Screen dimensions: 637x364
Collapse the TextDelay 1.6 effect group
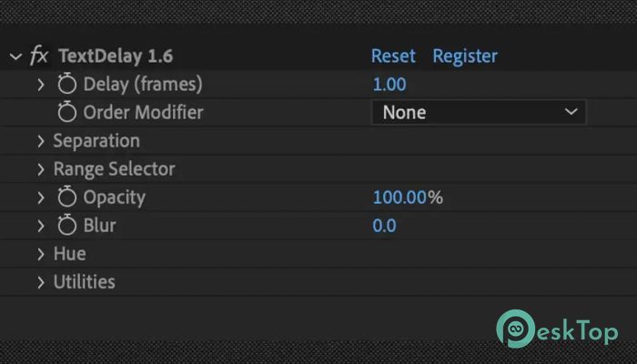click(15, 56)
